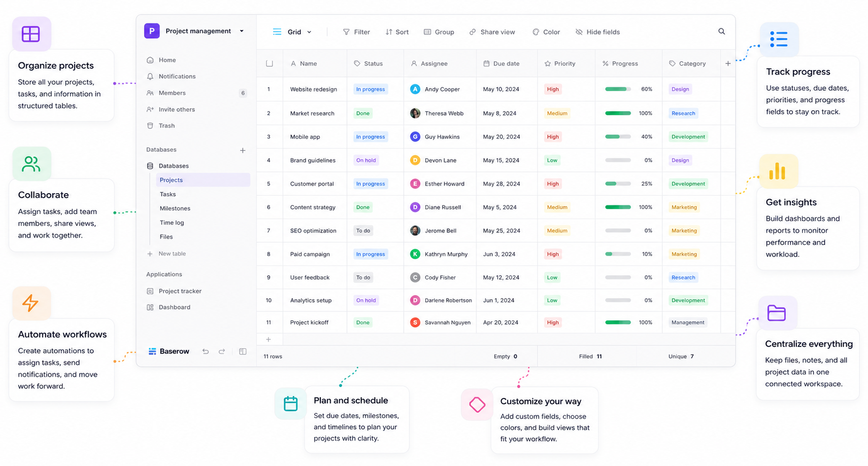
Task: Click the Track progress list icon
Action: [779, 39]
